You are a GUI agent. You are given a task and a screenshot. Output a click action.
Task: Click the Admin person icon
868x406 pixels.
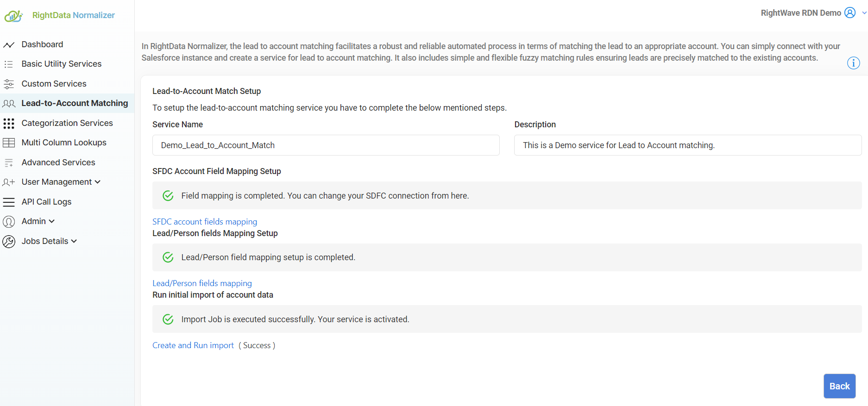pos(9,222)
